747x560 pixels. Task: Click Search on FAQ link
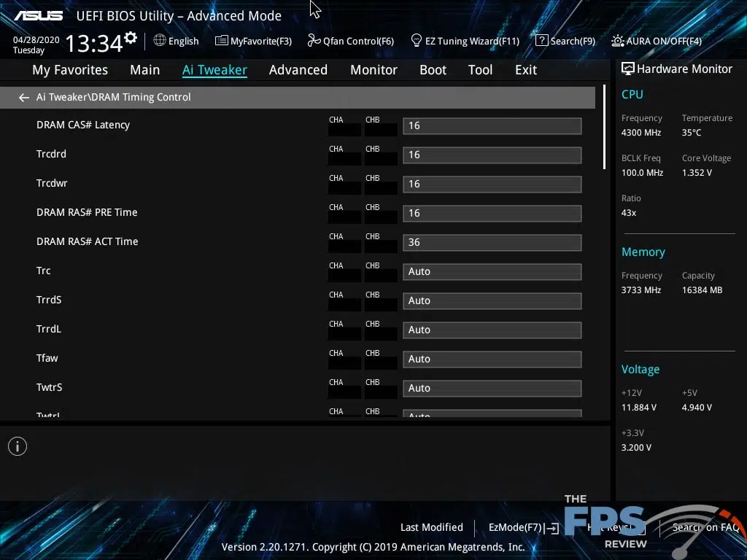tap(705, 528)
